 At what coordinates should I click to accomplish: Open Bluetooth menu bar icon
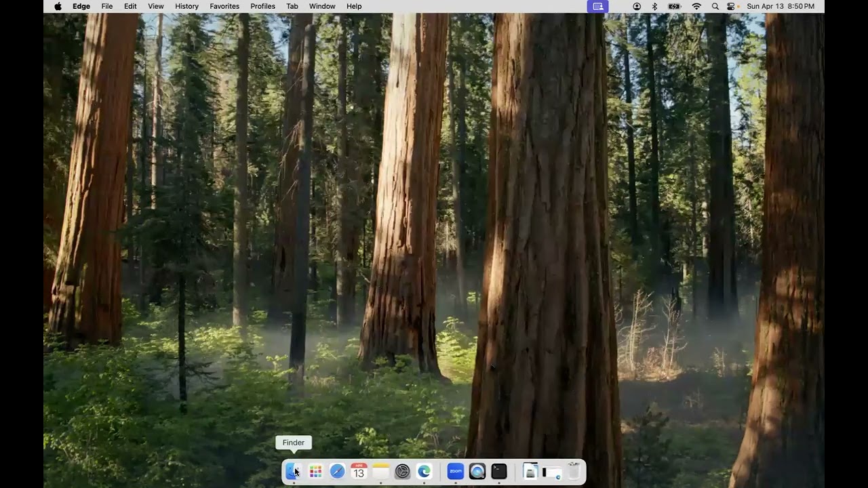654,6
